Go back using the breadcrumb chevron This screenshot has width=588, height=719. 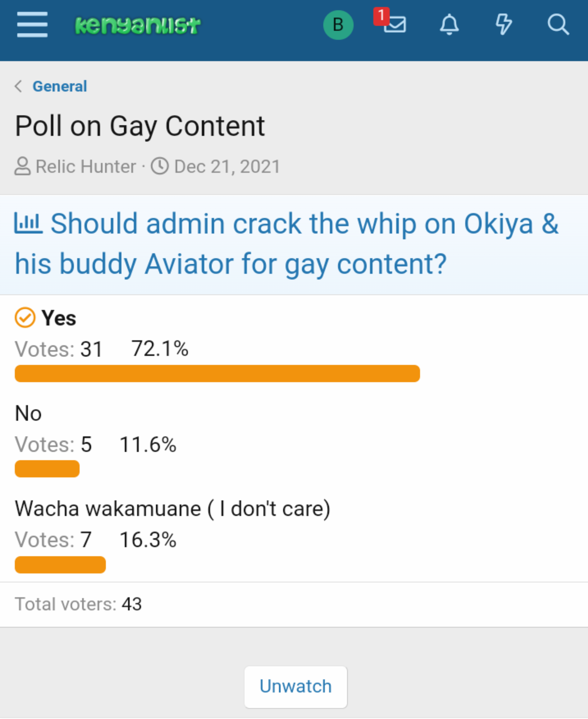18,86
